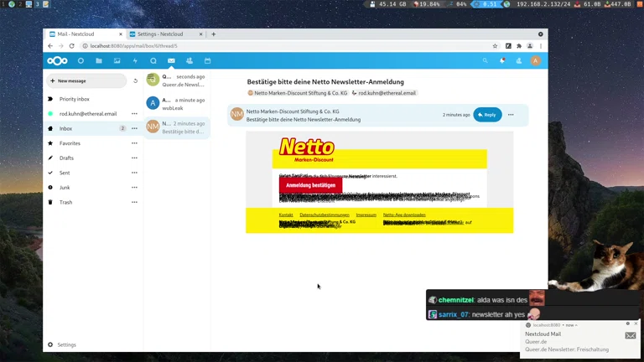Open actions menu for Inbox folder

pyautogui.click(x=134, y=128)
